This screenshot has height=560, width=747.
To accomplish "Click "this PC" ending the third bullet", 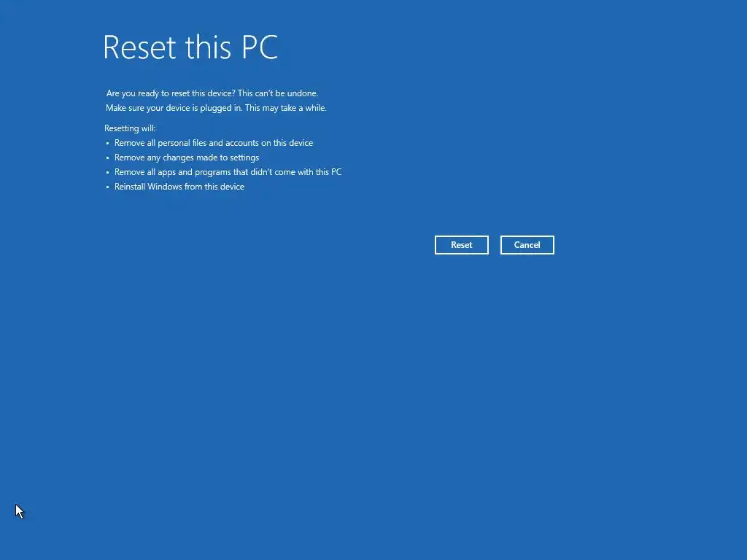I will [x=328, y=172].
